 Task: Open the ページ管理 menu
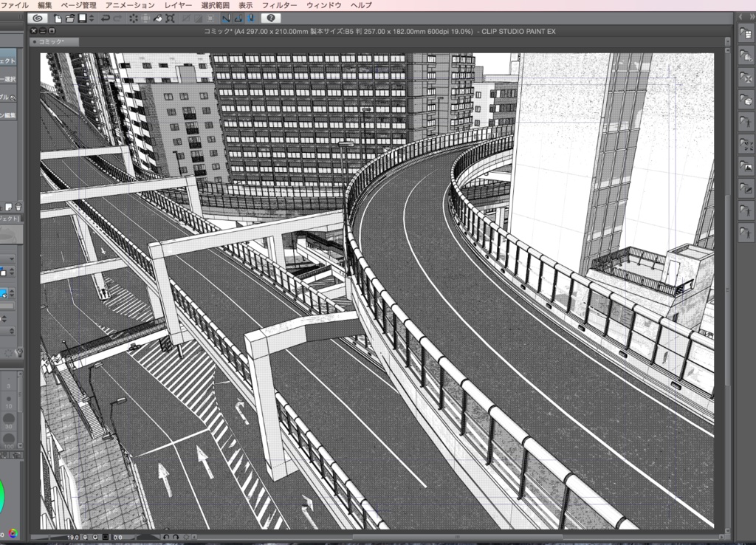[78, 5]
